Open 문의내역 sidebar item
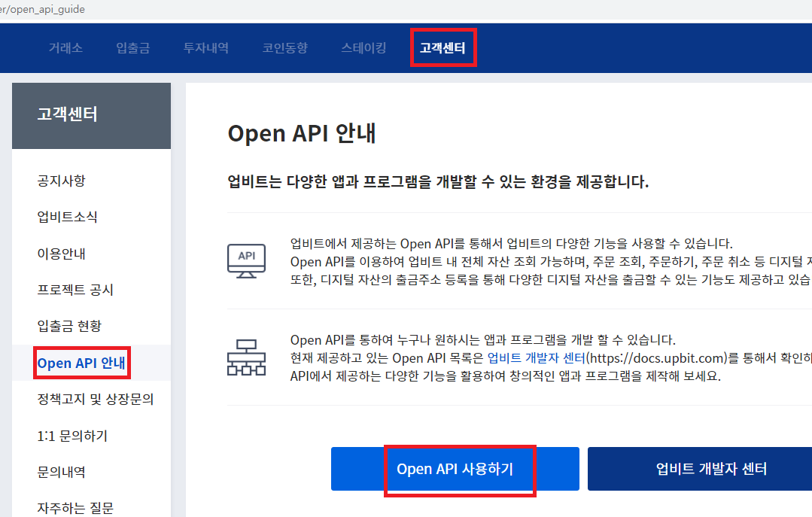 click(x=61, y=473)
